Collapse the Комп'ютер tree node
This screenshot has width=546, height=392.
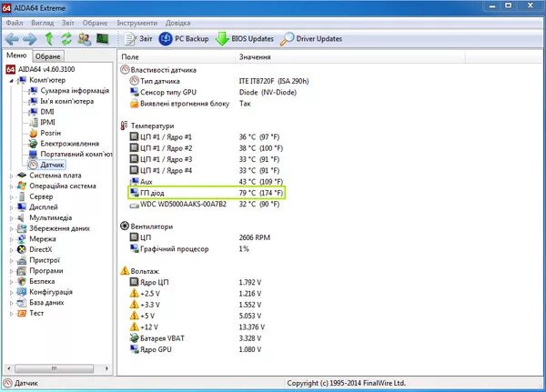coord(11,81)
